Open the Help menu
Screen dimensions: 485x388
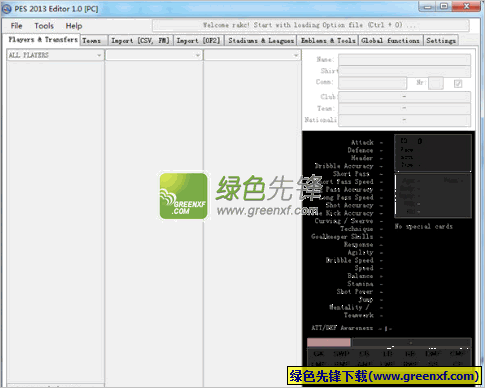(x=74, y=26)
